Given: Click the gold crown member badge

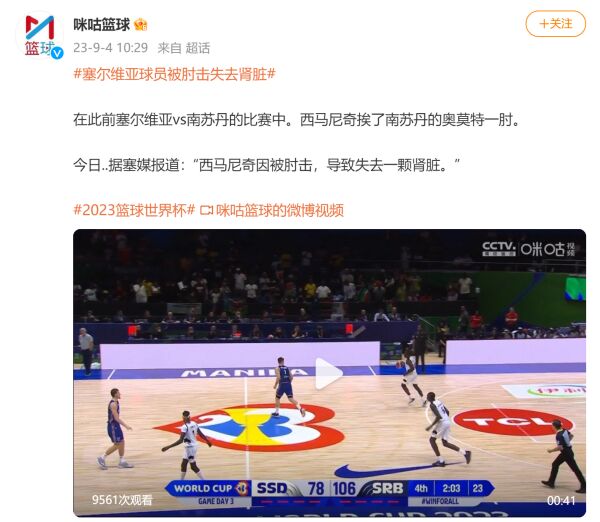Looking at the screenshot, I should tap(140, 25).
